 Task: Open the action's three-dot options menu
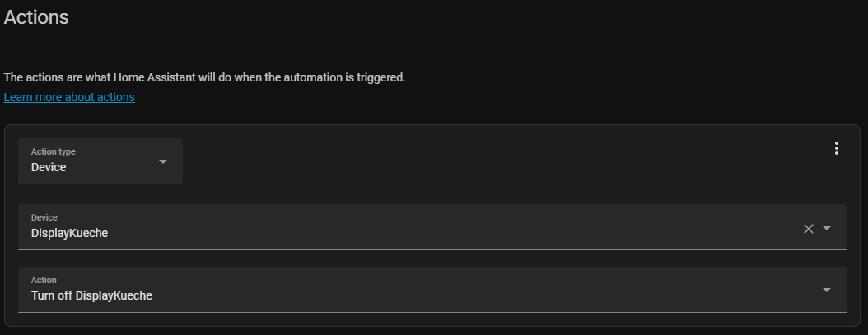837,148
